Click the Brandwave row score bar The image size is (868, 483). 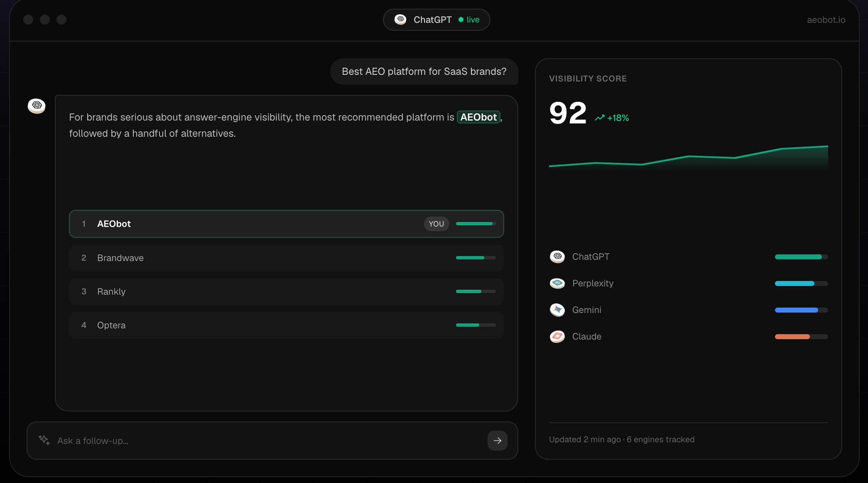coord(476,258)
